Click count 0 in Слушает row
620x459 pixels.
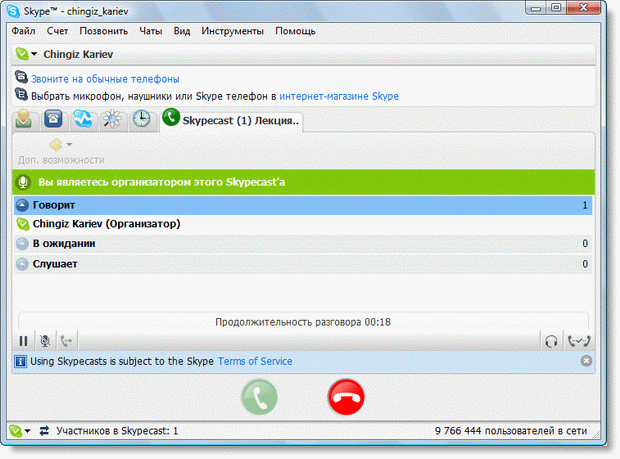585,264
